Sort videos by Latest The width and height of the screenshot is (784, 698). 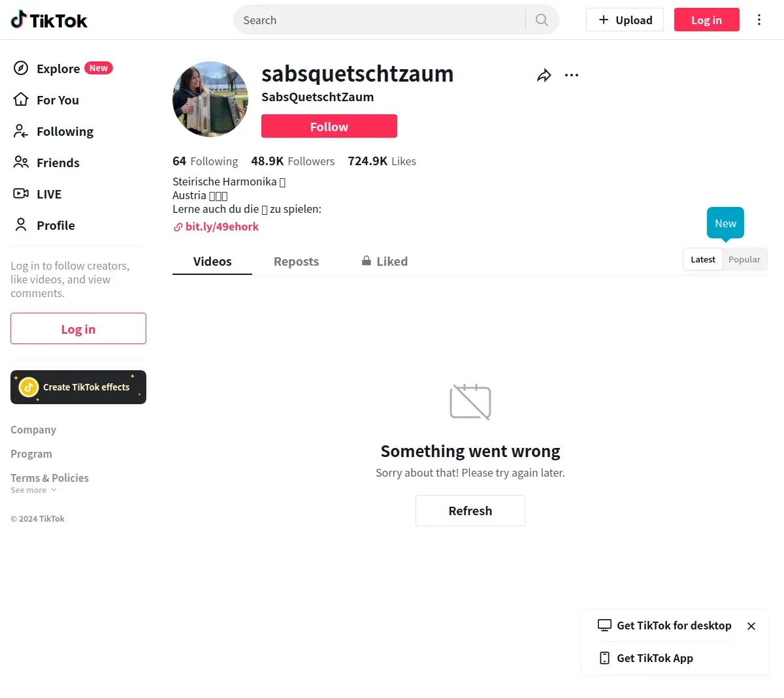point(703,259)
